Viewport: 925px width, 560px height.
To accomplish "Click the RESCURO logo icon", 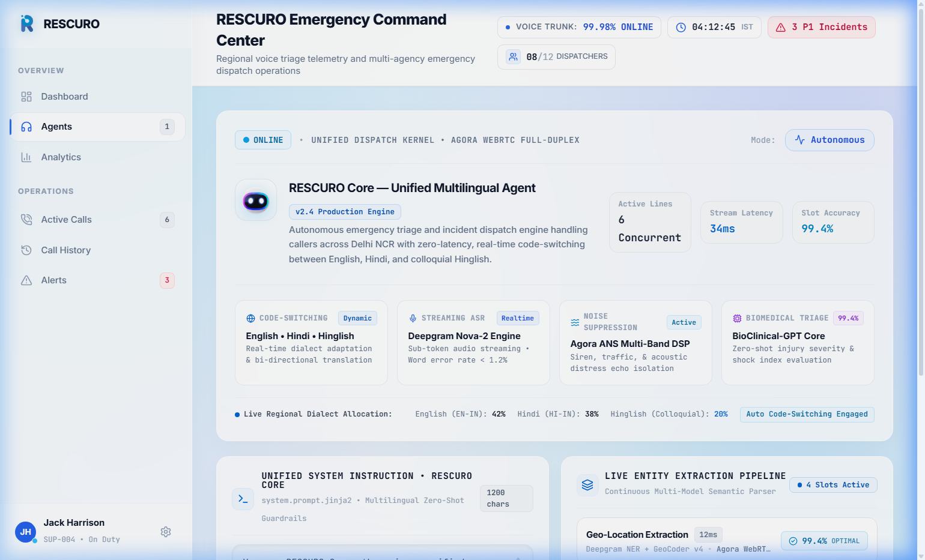I will pos(27,24).
